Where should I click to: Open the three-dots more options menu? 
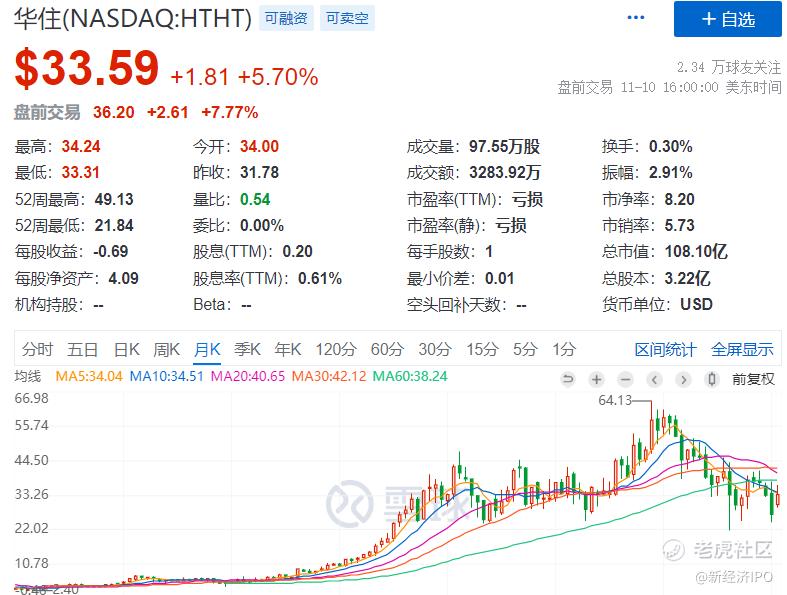pyautogui.click(x=635, y=18)
